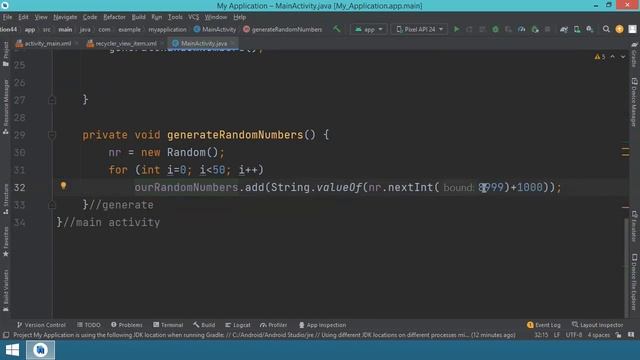Open the Project side panel
The width and height of the screenshot is (640, 360).
pyautogui.click(x=5, y=54)
